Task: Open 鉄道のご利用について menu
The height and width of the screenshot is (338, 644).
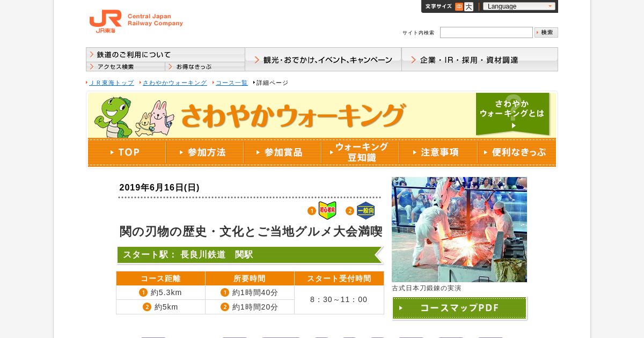Action: tap(165, 55)
